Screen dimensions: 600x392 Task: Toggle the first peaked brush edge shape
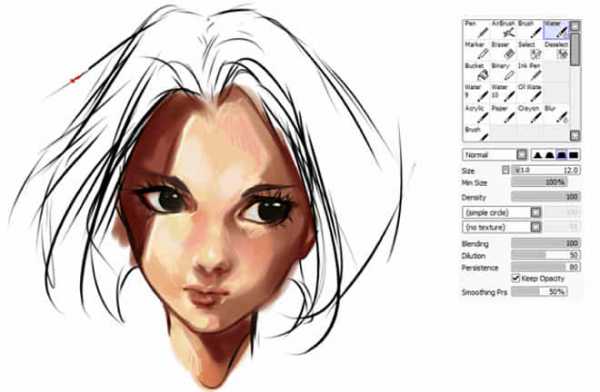(538, 155)
